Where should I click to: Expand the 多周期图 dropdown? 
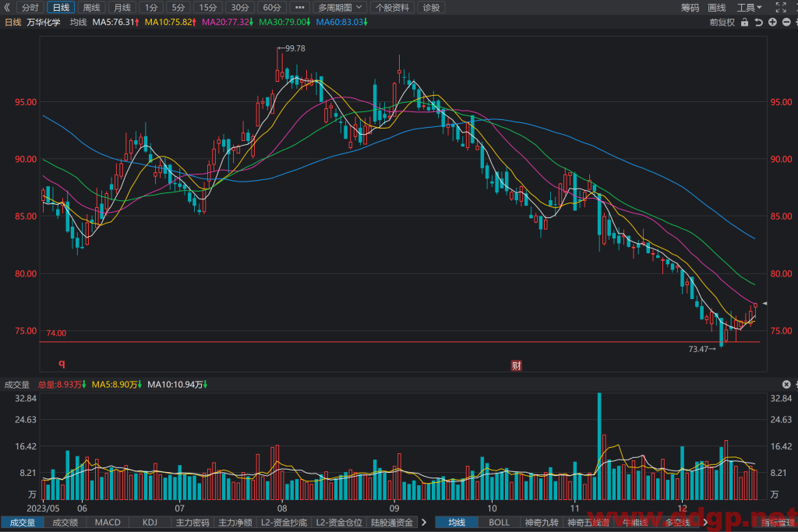tap(340, 8)
